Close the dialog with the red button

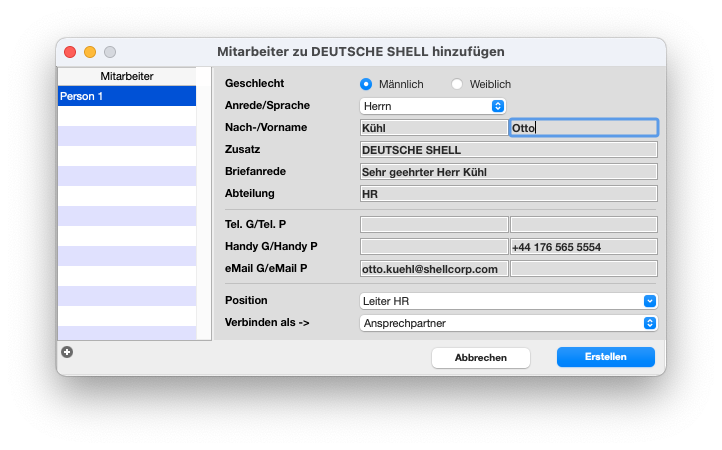(70, 52)
